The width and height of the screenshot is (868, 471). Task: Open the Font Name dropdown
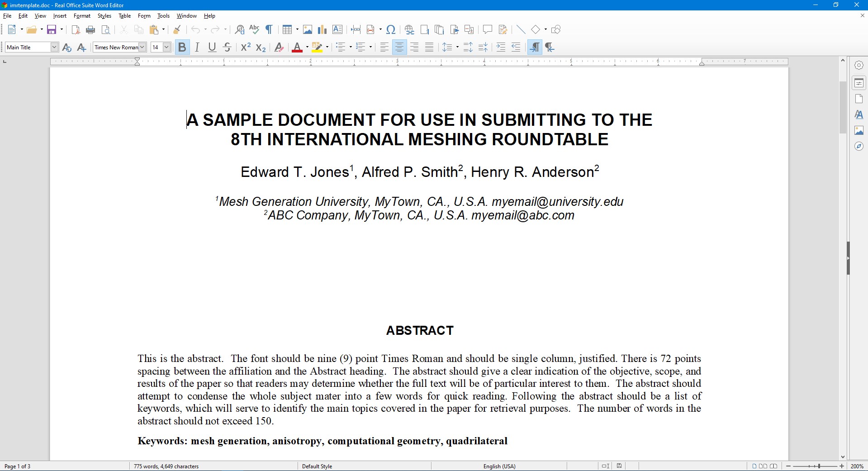click(x=142, y=47)
